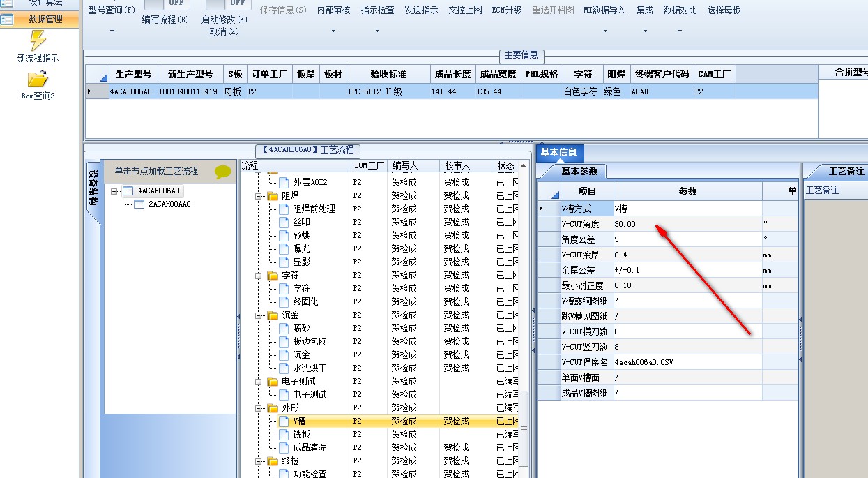The height and width of the screenshot is (478, 868).
Task: Select the 铣板 step document icon
Action: [x=284, y=435]
